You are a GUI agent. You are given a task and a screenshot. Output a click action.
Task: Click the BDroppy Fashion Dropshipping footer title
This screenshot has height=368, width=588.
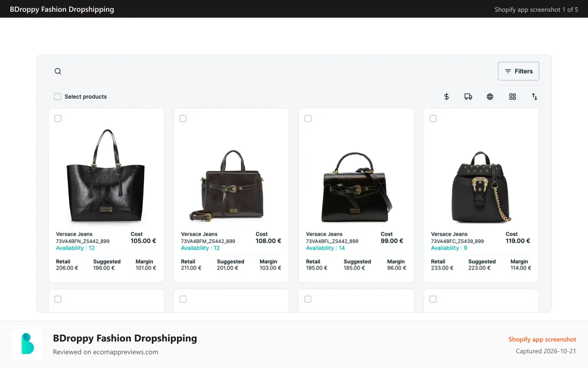[x=125, y=338]
